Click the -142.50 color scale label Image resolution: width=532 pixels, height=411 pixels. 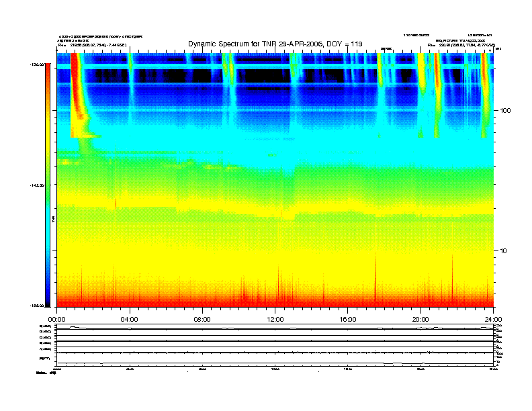click(x=37, y=185)
